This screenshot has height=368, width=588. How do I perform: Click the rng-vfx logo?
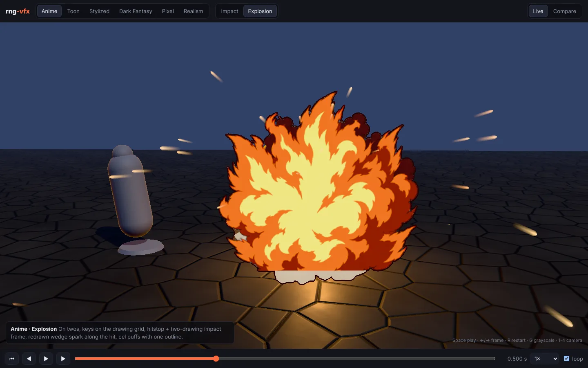pyautogui.click(x=18, y=11)
